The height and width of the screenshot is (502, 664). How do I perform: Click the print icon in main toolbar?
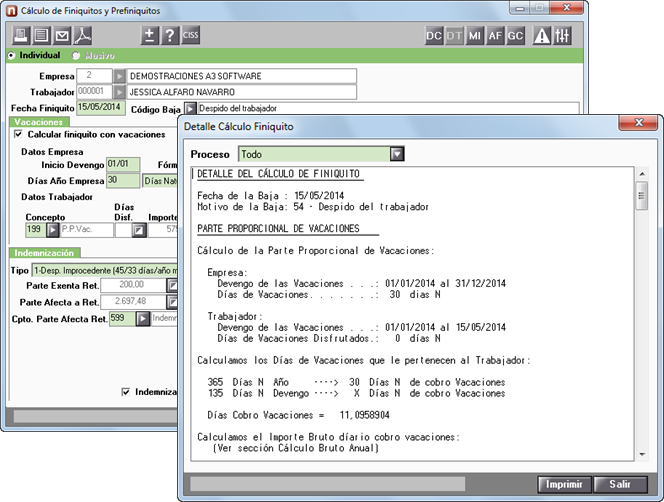tap(20, 36)
